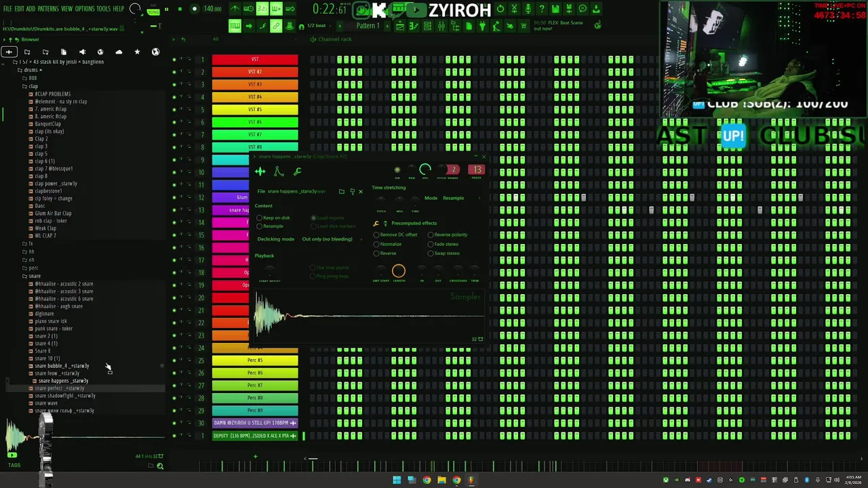Screen dimensions: 868x488
Task: Click the precomputed effects wrench icon
Action: (376, 223)
